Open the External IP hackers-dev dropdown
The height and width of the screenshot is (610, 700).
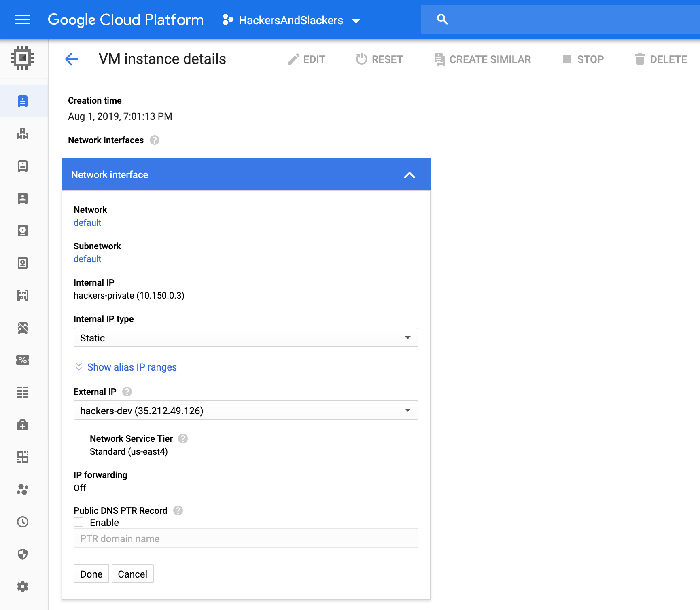(x=246, y=410)
